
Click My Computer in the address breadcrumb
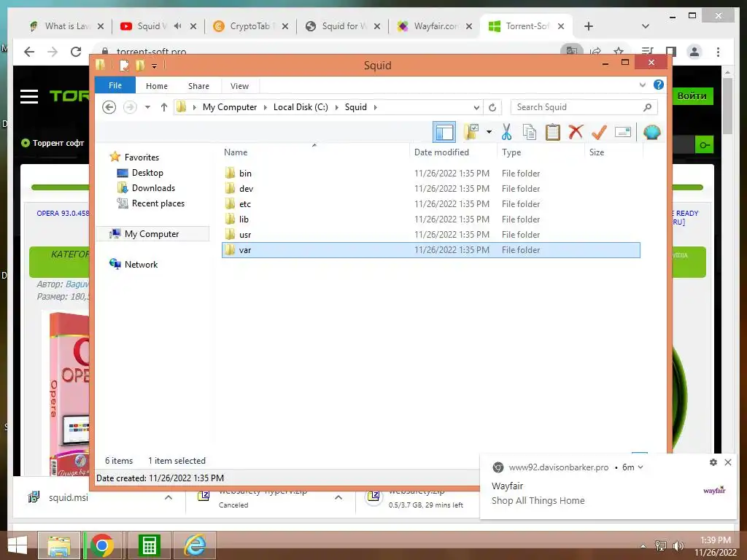click(230, 107)
